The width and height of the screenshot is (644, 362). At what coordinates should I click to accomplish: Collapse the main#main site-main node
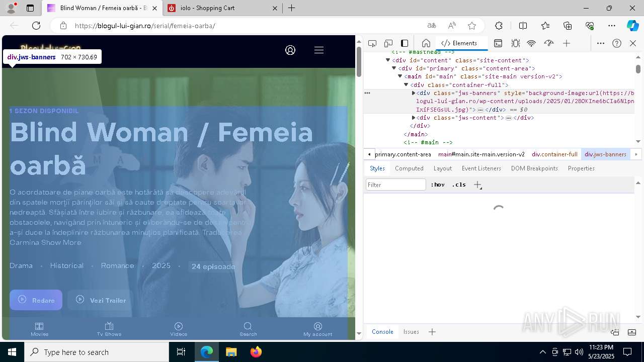[x=400, y=76]
